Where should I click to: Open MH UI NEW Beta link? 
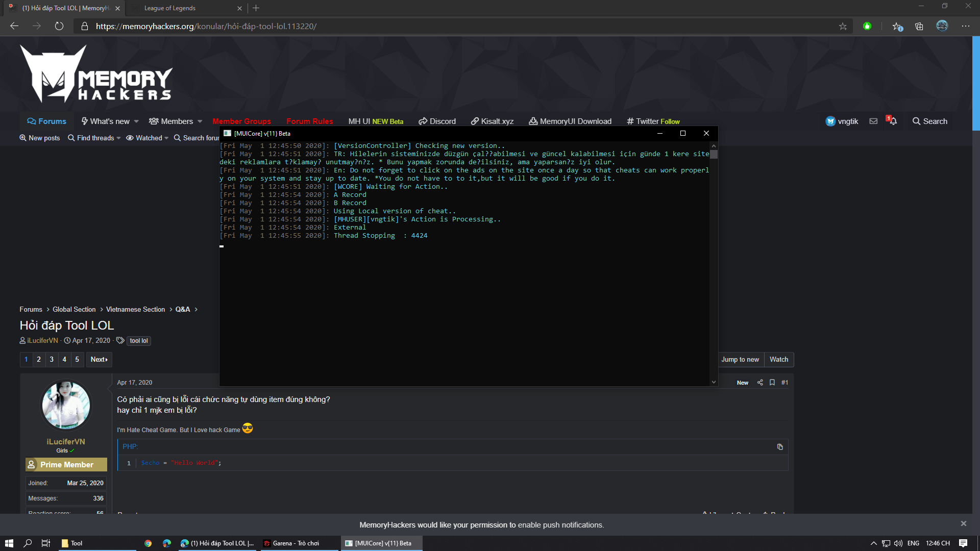376,121
